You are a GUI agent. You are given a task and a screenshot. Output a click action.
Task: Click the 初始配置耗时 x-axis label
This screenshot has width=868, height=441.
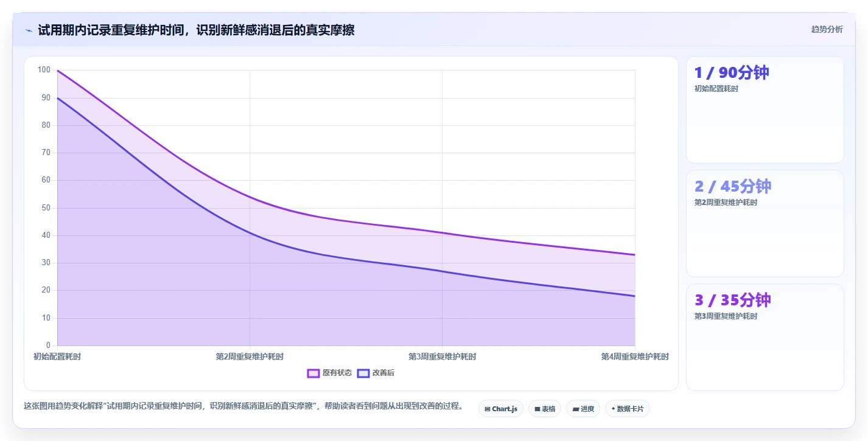(57, 356)
